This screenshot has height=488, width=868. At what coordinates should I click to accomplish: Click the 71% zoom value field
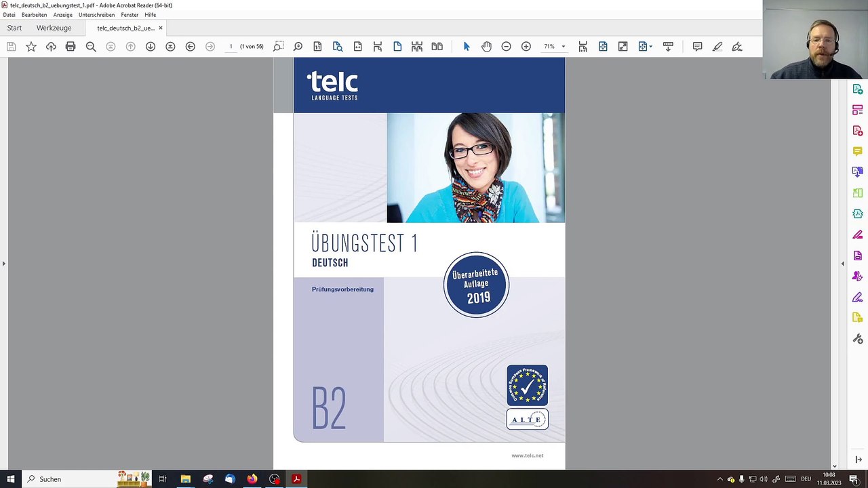(549, 46)
